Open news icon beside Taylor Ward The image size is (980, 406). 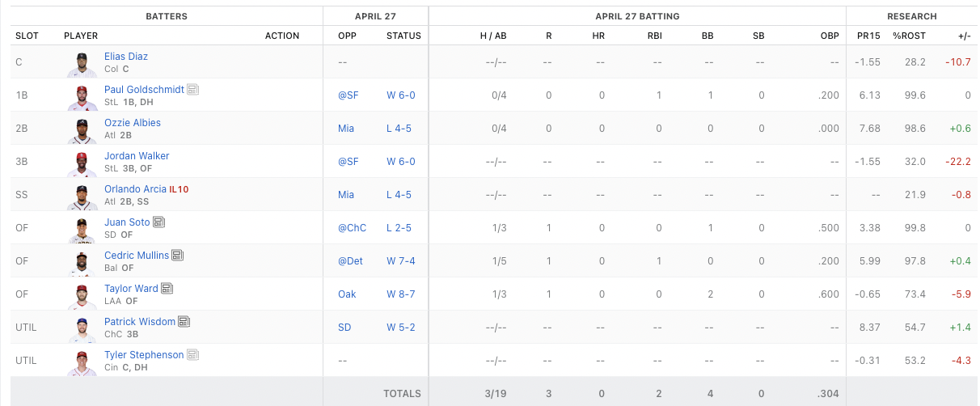tap(167, 289)
